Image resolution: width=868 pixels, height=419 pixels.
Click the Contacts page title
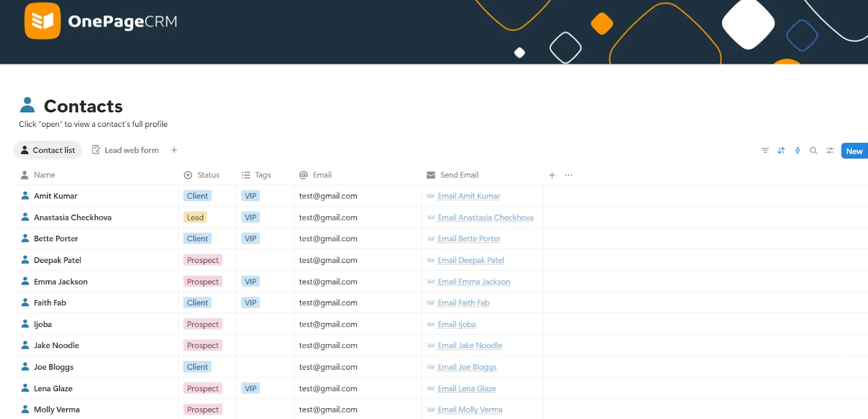(x=83, y=106)
